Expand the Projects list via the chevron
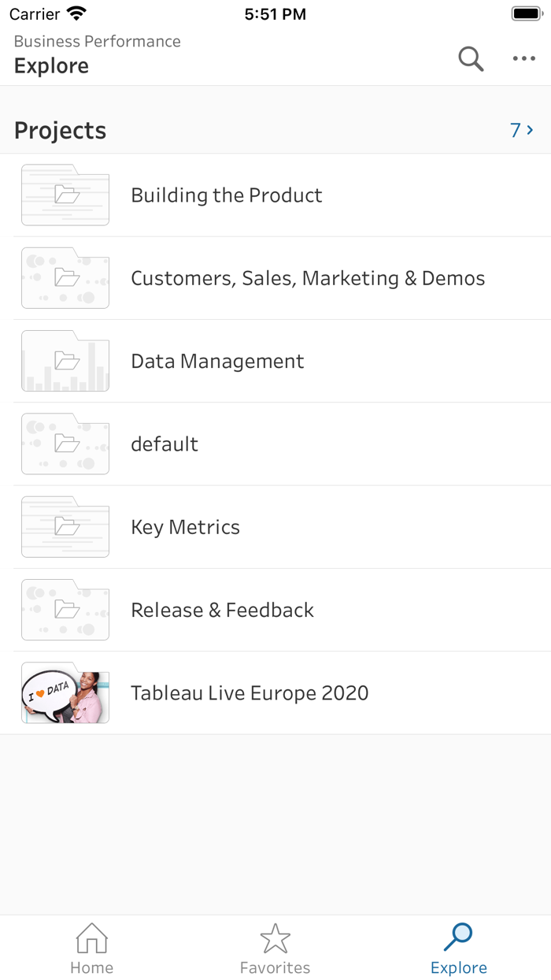Viewport: 551px width, 980px height. 529,130
